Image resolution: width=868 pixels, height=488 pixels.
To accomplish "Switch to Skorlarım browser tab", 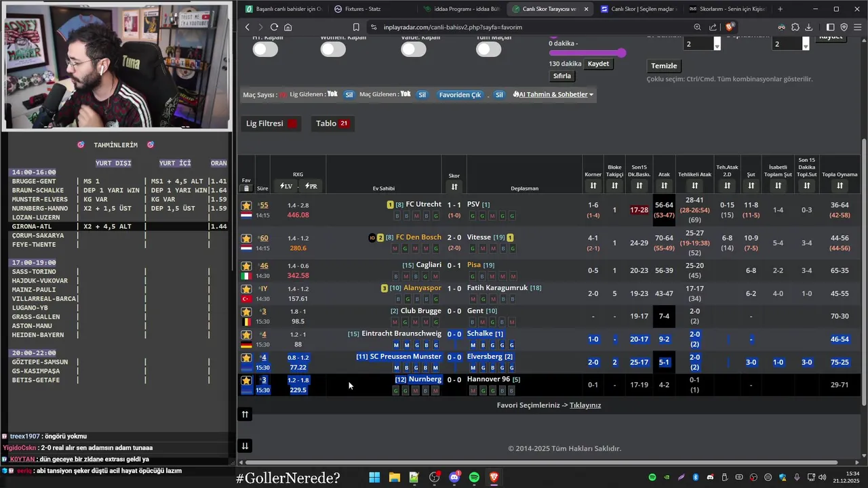I will click(x=727, y=9).
